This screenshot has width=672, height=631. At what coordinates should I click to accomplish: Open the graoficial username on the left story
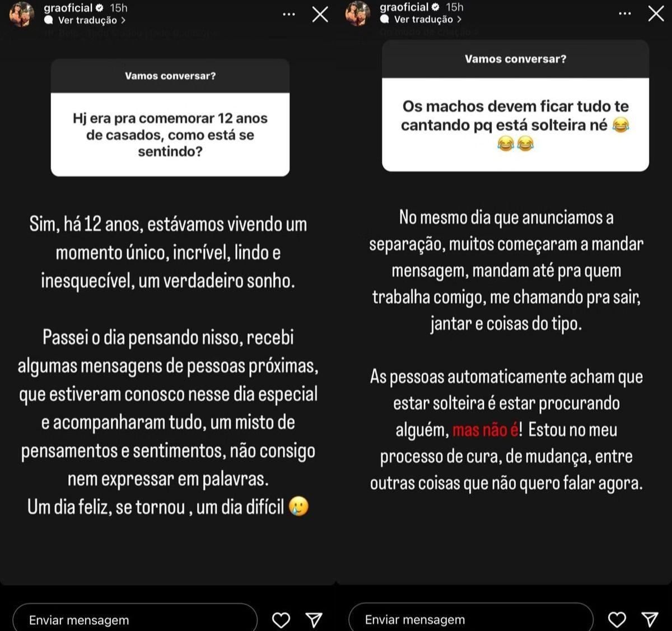coord(68,8)
